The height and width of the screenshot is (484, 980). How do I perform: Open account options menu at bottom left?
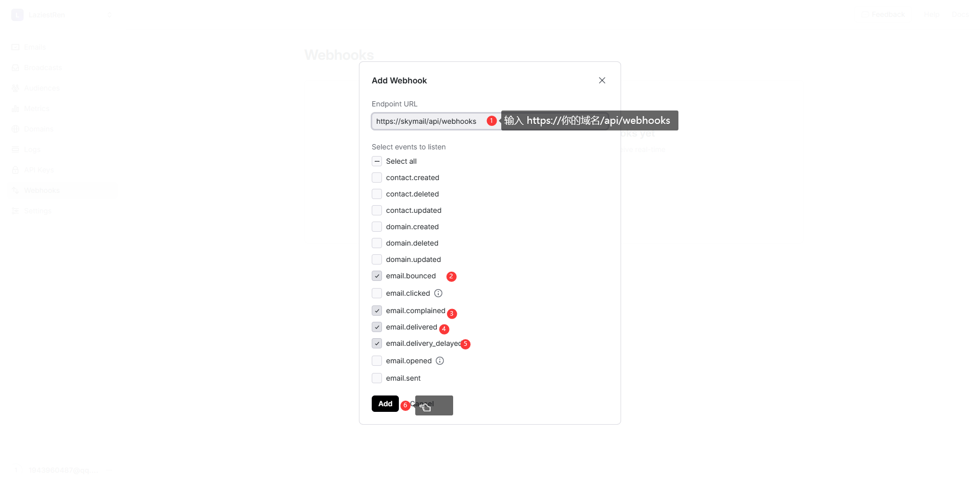click(109, 470)
